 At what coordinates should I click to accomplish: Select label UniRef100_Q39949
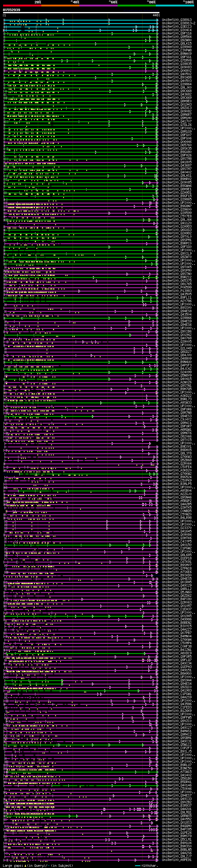click(x=177, y=47)
